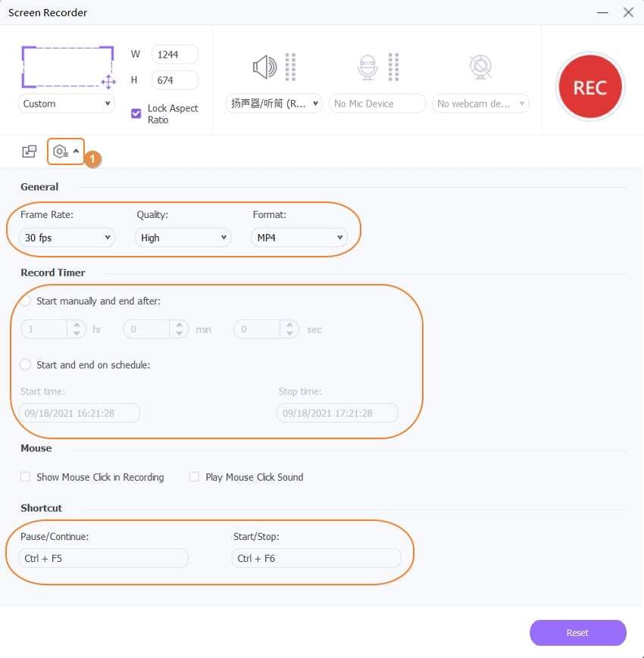
Task: Click the disabled webcam icon
Action: 480,68
